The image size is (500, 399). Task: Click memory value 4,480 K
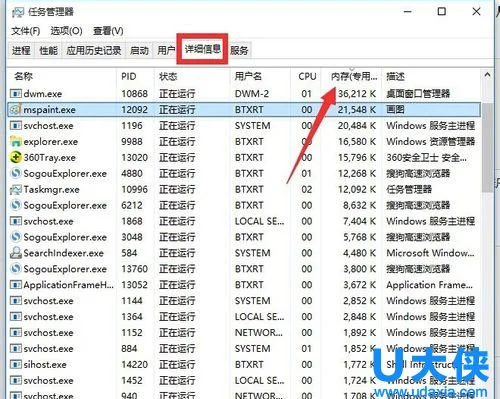pyautogui.click(x=359, y=253)
